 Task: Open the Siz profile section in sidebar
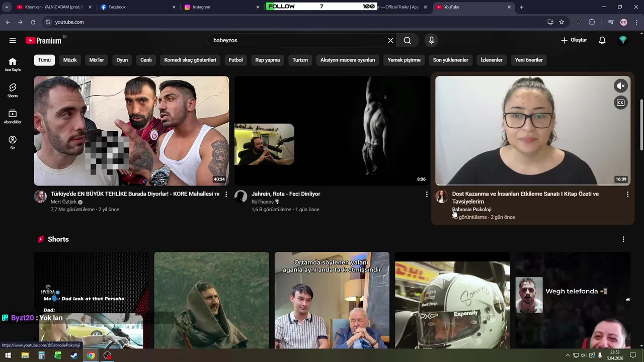tap(13, 143)
